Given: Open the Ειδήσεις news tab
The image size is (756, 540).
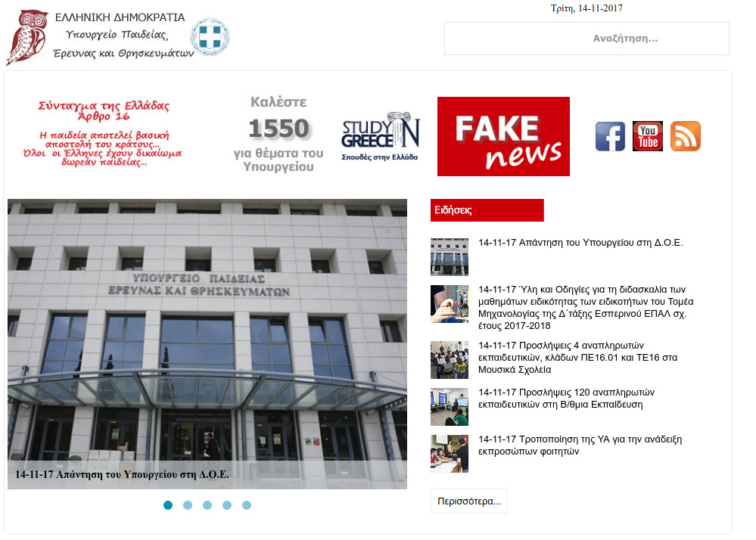Looking at the screenshot, I should tap(487, 210).
